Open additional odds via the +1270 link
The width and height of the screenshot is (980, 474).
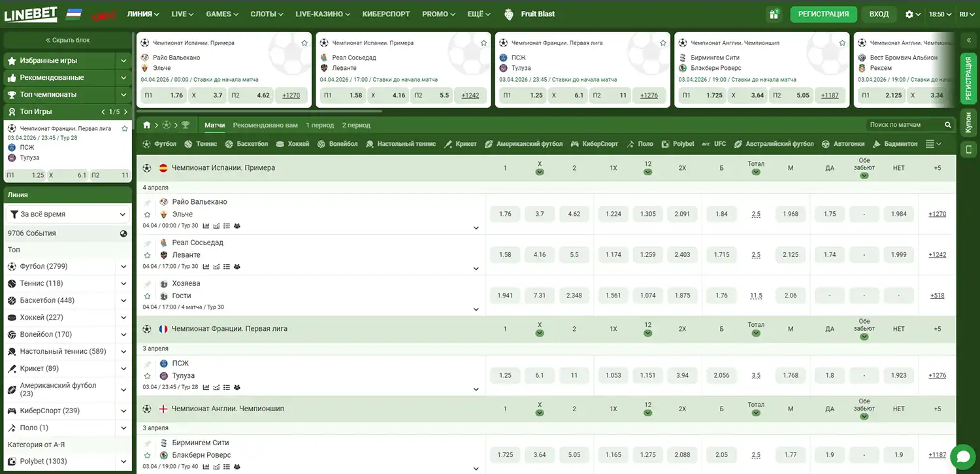point(937,214)
